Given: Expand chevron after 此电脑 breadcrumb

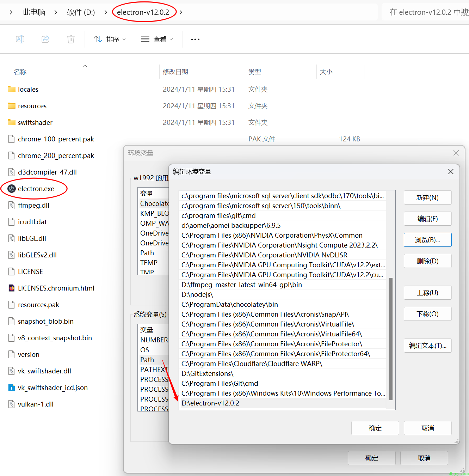Looking at the screenshot, I should coord(56,12).
